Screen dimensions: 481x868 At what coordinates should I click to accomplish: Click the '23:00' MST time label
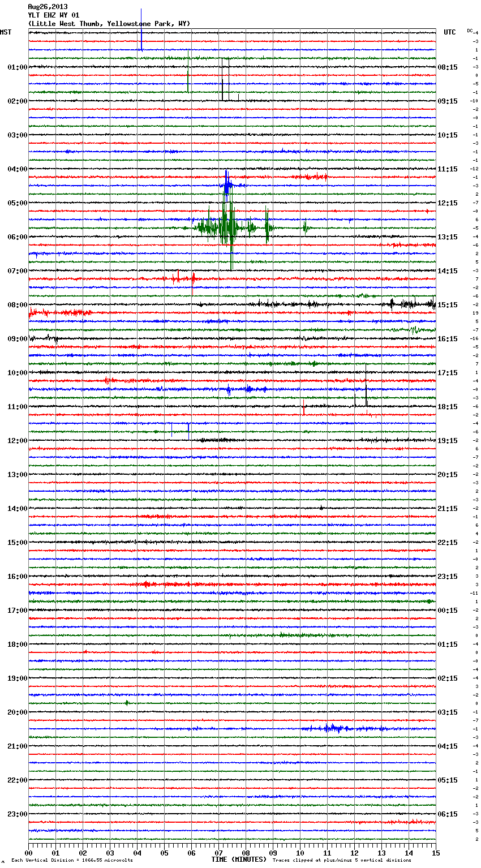[x=18, y=814]
